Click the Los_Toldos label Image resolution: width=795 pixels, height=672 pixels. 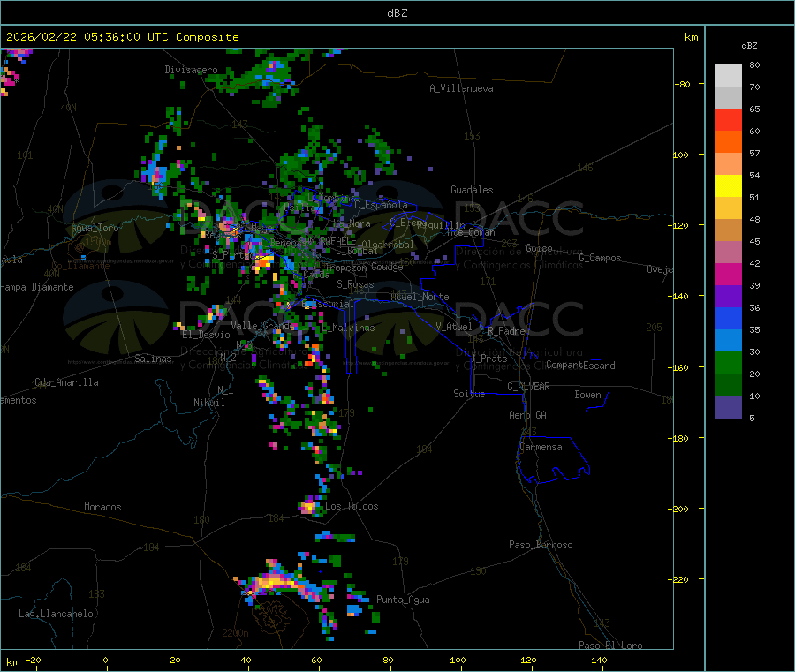352,506
